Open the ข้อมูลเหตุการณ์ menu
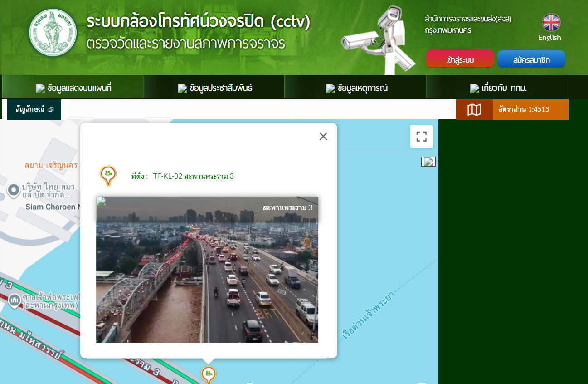 (x=357, y=88)
